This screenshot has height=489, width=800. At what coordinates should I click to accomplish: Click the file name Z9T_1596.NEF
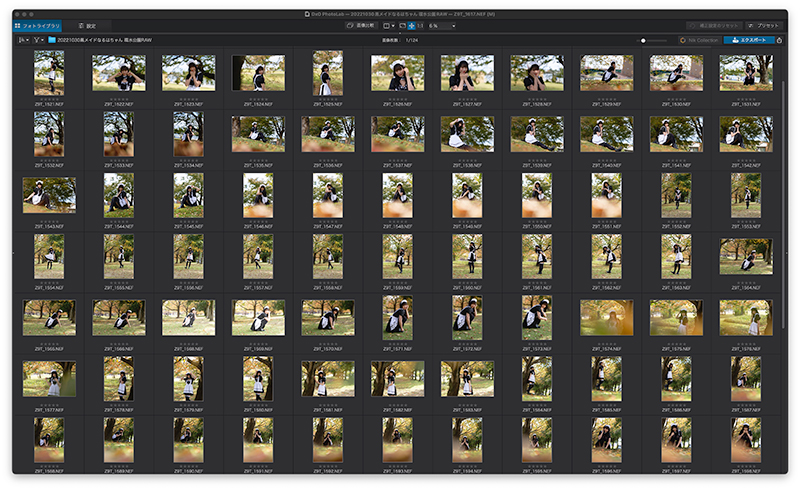click(x=607, y=471)
